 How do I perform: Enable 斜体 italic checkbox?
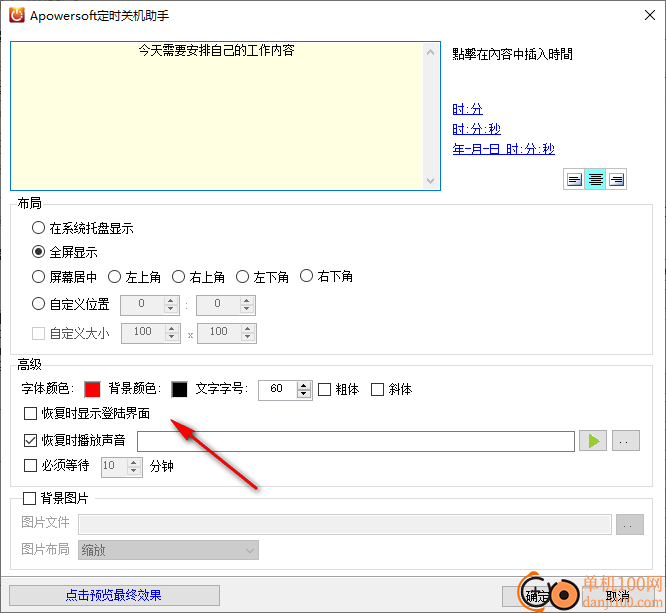click(x=378, y=390)
